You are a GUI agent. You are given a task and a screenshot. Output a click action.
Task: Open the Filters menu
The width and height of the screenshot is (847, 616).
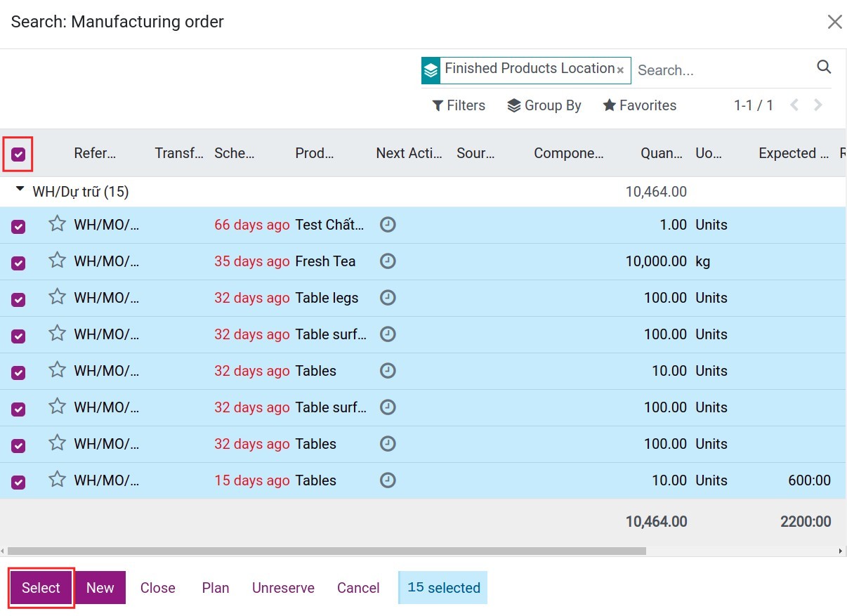[x=459, y=105]
